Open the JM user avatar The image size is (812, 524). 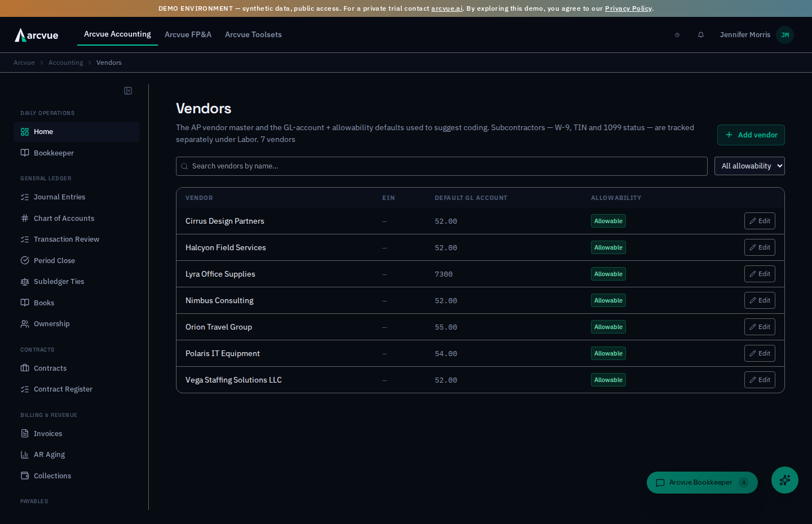pos(785,35)
